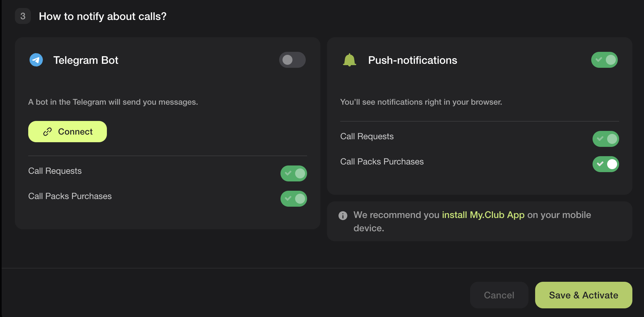This screenshot has width=644, height=317.
Task: Click the Telegram Bot title
Action: click(86, 60)
